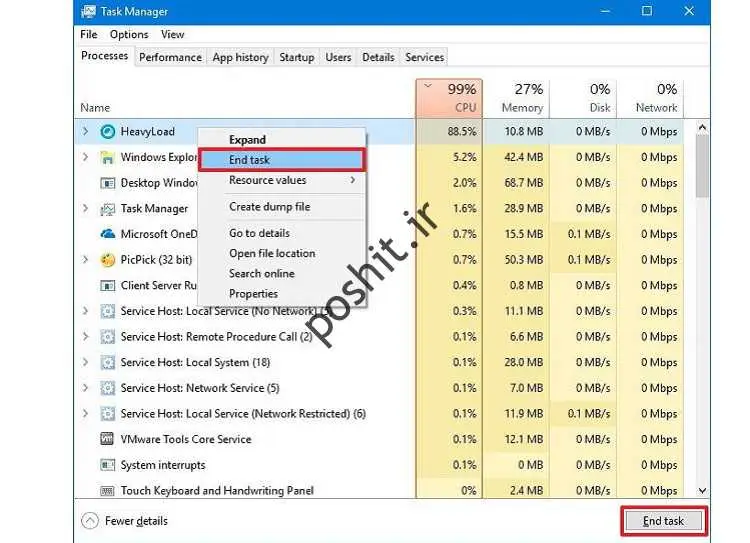Collapse view with Fewer details
750x543 pixels.
125,521
